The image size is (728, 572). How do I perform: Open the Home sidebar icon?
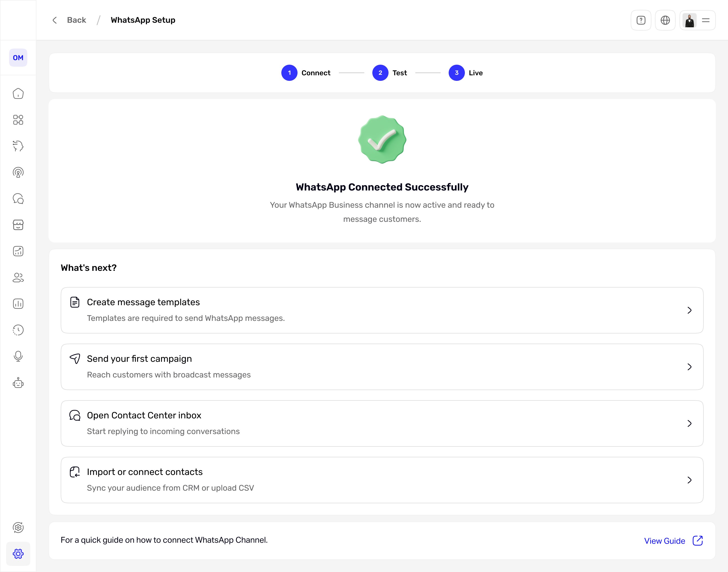tap(18, 93)
